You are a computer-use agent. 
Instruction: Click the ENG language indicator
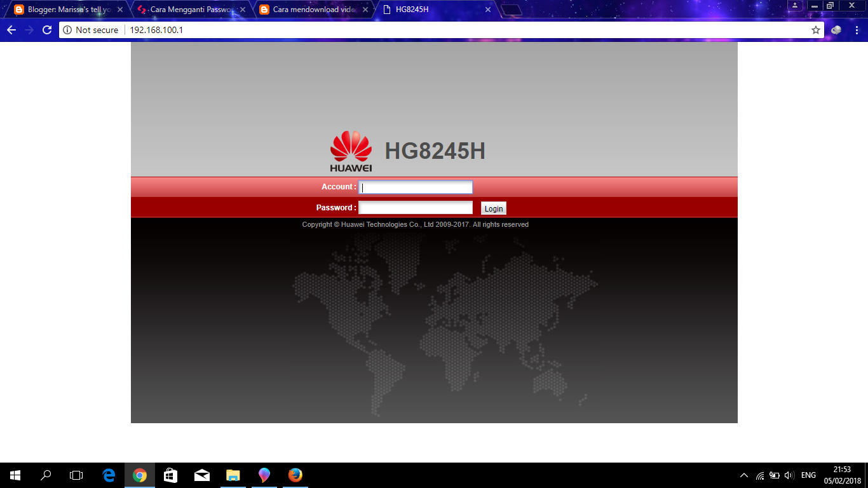pos(808,475)
